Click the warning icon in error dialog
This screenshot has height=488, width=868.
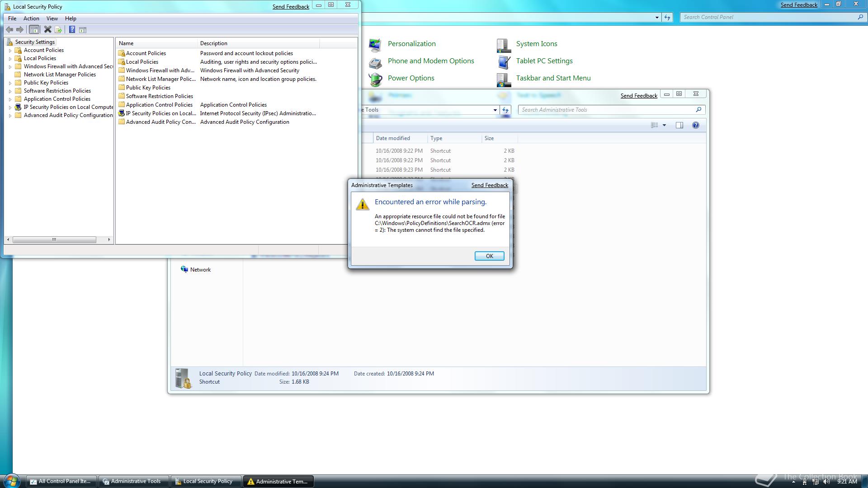(363, 204)
